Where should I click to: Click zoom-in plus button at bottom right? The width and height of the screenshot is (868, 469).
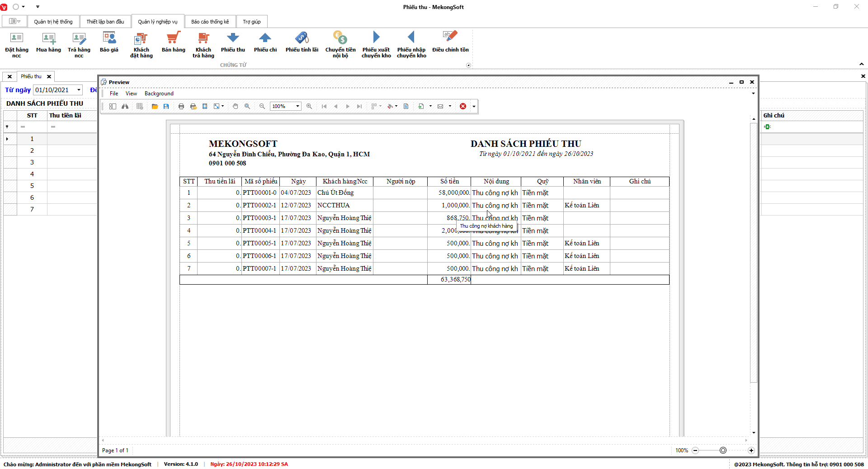pyautogui.click(x=751, y=450)
